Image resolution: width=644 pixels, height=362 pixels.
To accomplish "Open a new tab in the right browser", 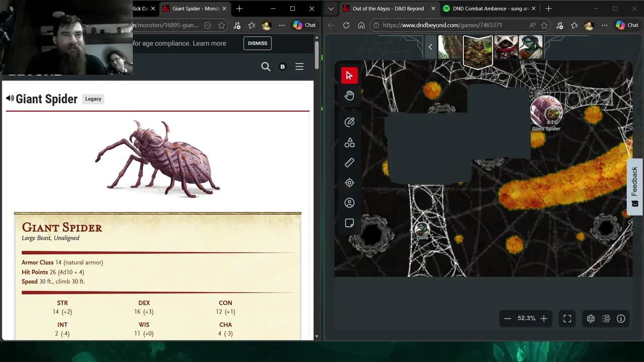I will (548, 9).
